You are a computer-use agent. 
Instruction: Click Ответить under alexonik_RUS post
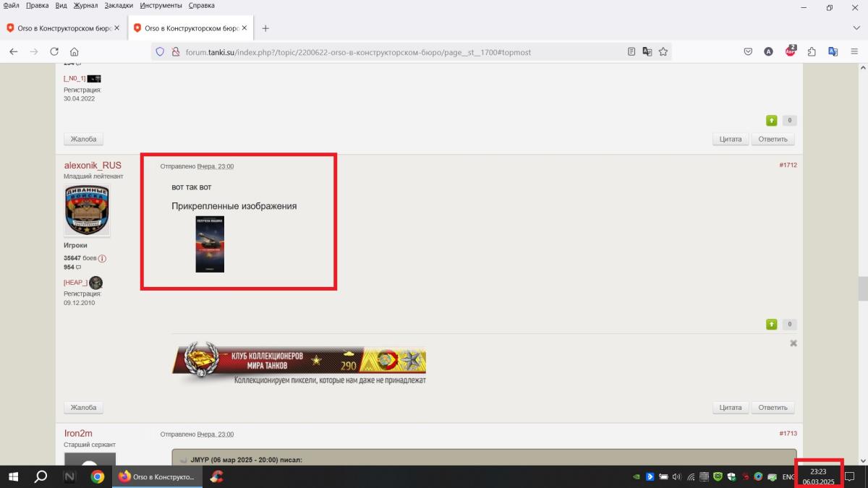tap(773, 408)
